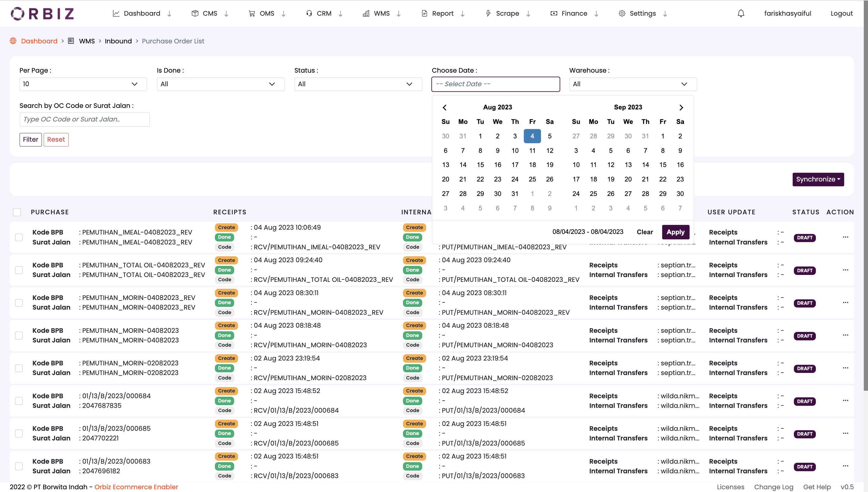Click the Scrape lightning icon
Viewport: 868px width, 492px height.
click(488, 14)
